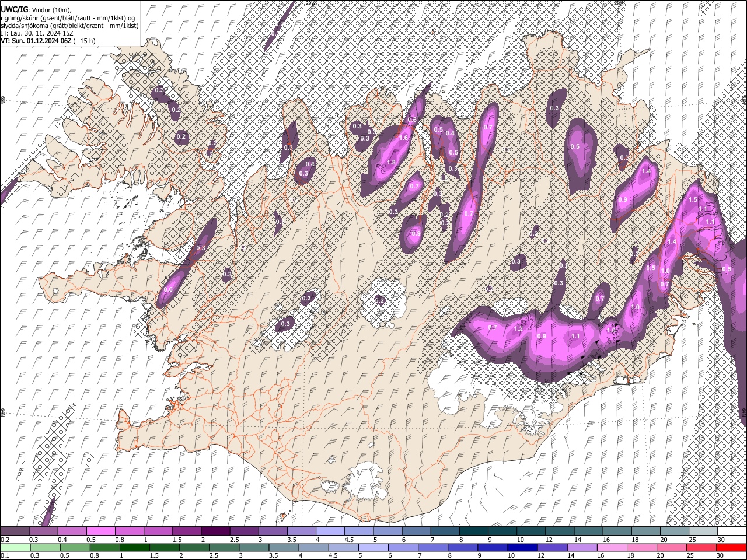Pick upper legend swatch between 0.3 and 0.4
This screenshot has width=747, height=560.
[x=43, y=531]
